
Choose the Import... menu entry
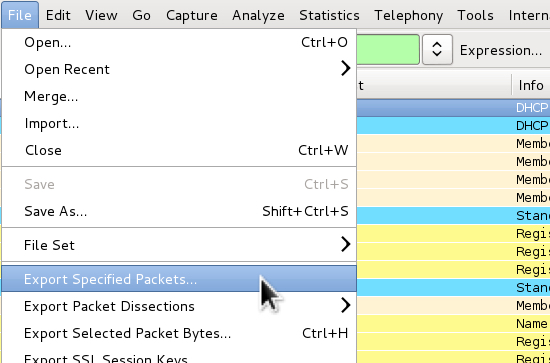pyautogui.click(x=179, y=123)
